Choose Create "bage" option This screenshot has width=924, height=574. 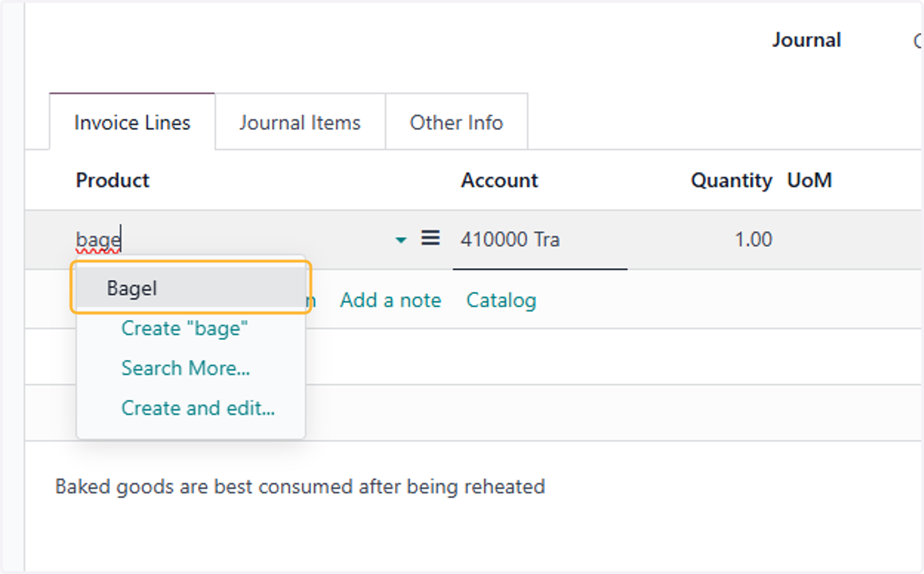pos(185,329)
